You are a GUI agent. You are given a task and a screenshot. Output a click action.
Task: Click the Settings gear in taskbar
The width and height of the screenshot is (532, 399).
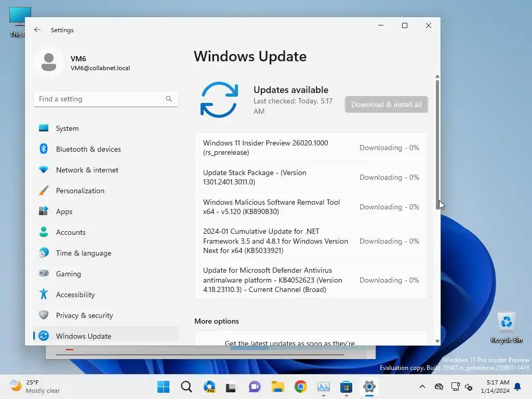[x=369, y=387]
